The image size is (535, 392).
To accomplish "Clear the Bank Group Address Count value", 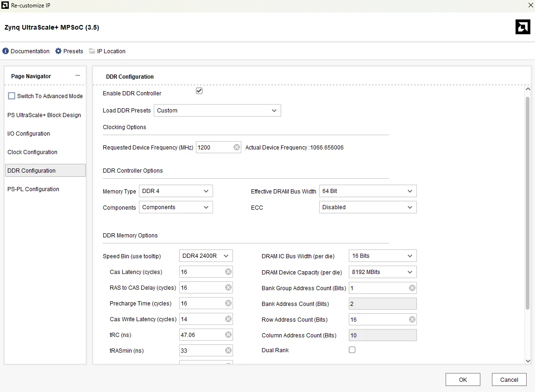I will pos(412,288).
